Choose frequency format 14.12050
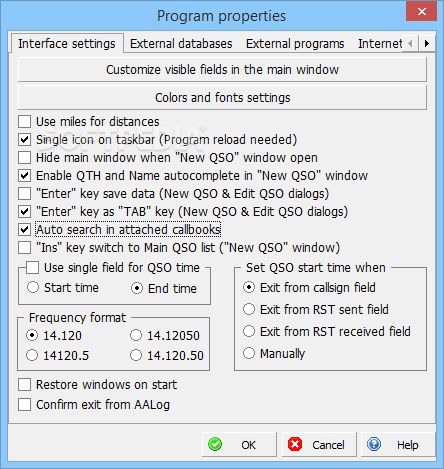The height and width of the screenshot is (469, 444). pyautogui.click(x=136, y=335)
